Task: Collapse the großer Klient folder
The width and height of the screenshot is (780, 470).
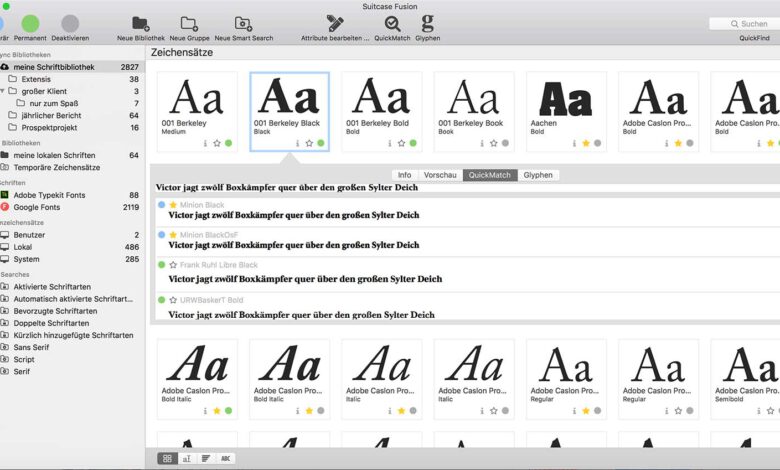Action: 2,91
